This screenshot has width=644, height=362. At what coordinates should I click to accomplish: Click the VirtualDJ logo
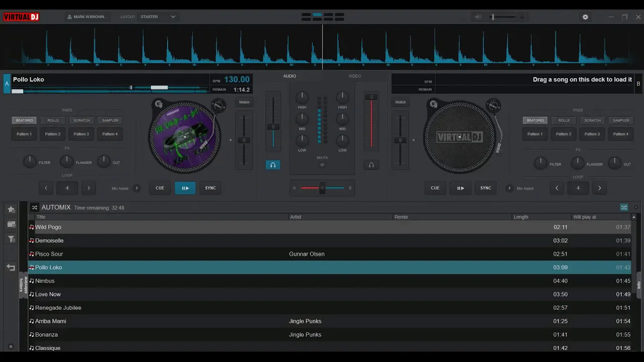point(21,17)
